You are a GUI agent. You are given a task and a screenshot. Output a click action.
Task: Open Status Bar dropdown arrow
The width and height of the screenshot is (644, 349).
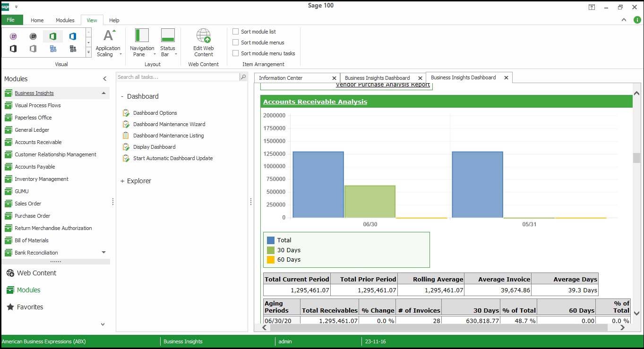click(176, 54)
